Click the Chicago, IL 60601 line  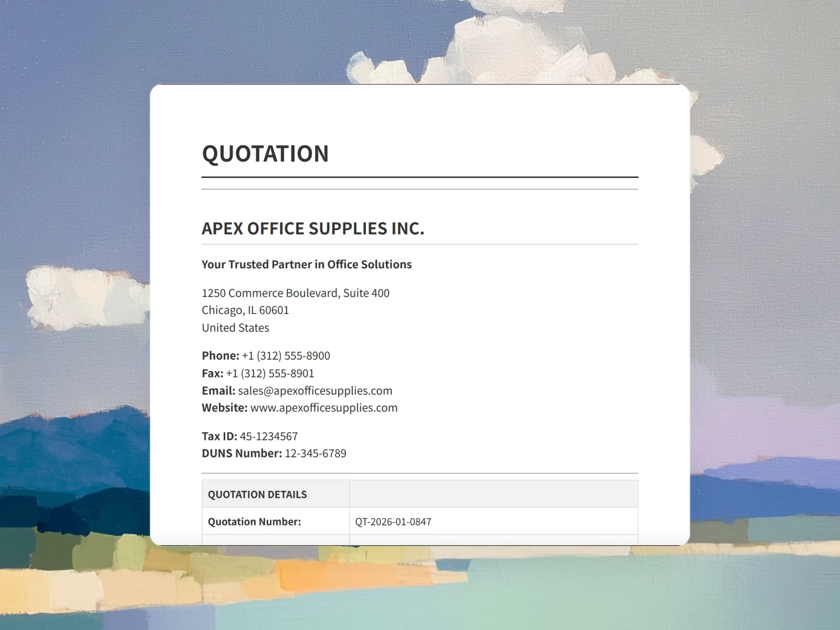pyautogui.click(x=245, y=310)
